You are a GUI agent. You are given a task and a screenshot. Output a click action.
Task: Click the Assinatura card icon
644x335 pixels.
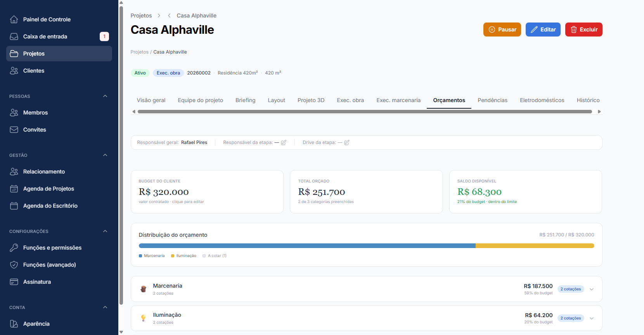click(x=14, y=282)
